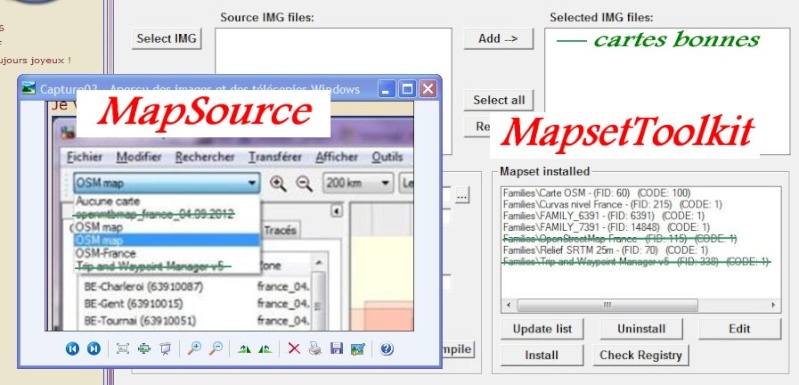
Task: Click the Install button
Action: click(x=542, y=355)
